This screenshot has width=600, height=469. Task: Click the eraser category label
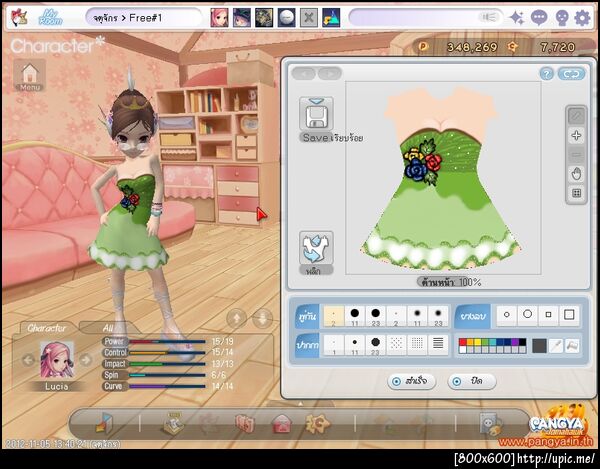click(x=473, y=316)
